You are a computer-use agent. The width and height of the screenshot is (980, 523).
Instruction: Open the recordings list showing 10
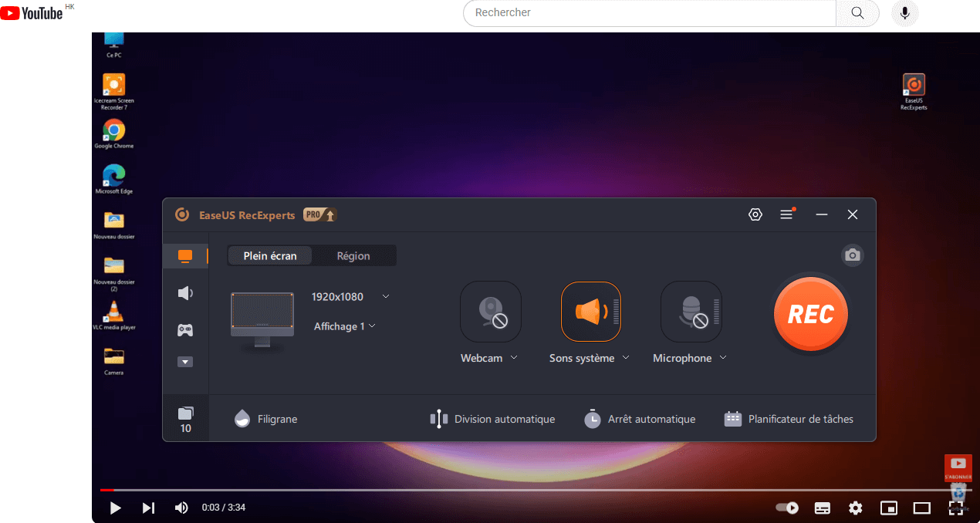tap(185, 420)
